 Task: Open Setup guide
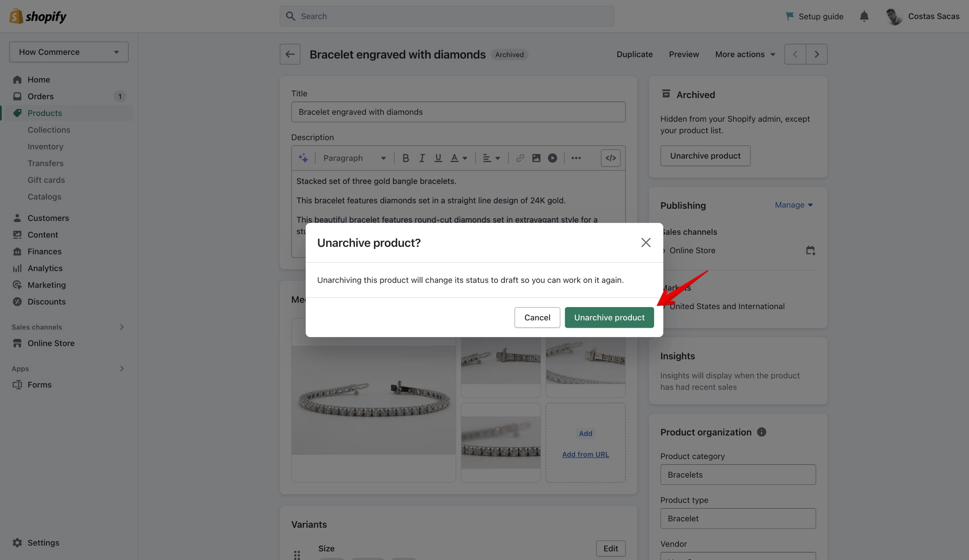click(x=815, y=16)
